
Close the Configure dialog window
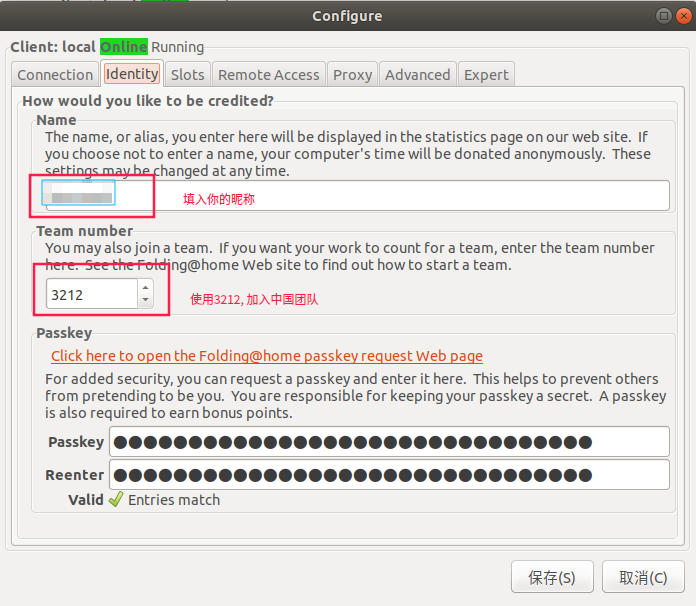click(682, 16)
